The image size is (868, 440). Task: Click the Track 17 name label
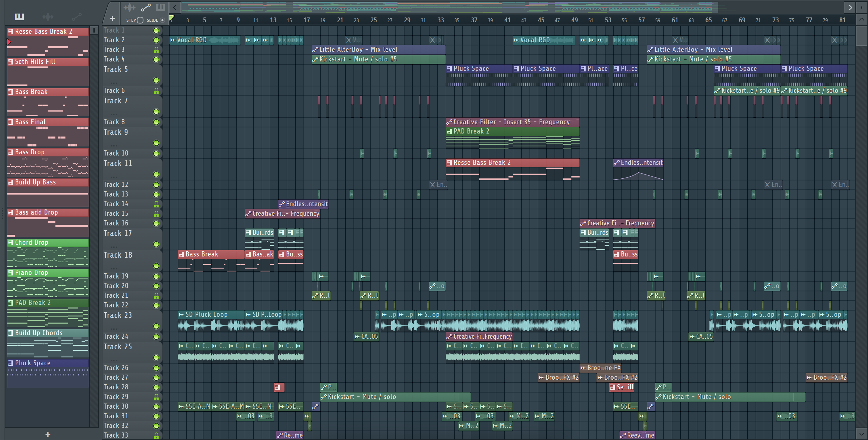(117, 234)
